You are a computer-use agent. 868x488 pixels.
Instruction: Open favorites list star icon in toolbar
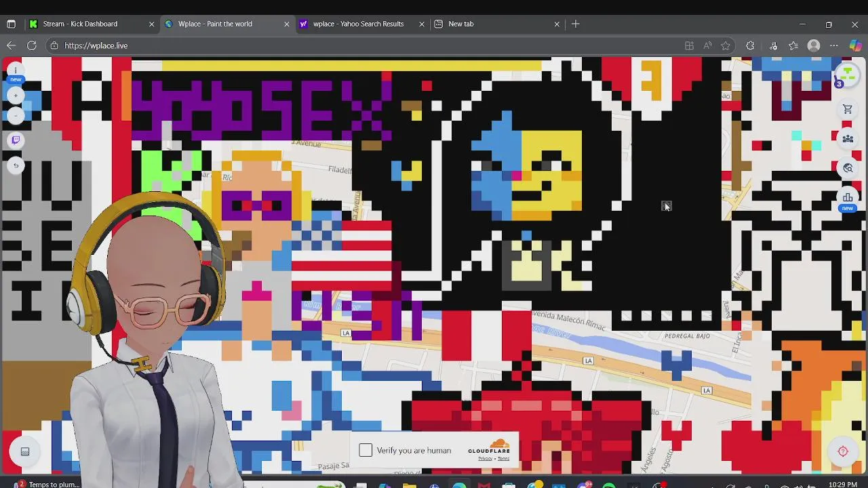(x=793, y=45)
